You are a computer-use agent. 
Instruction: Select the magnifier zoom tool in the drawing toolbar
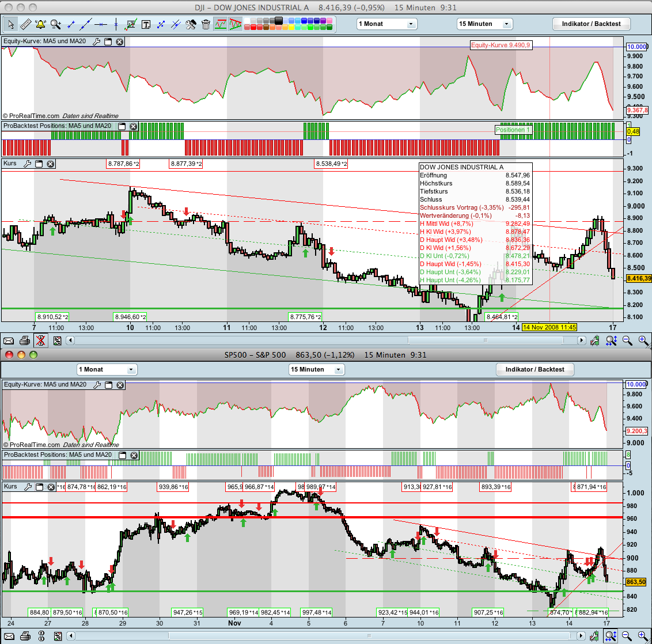pos(56,25)
